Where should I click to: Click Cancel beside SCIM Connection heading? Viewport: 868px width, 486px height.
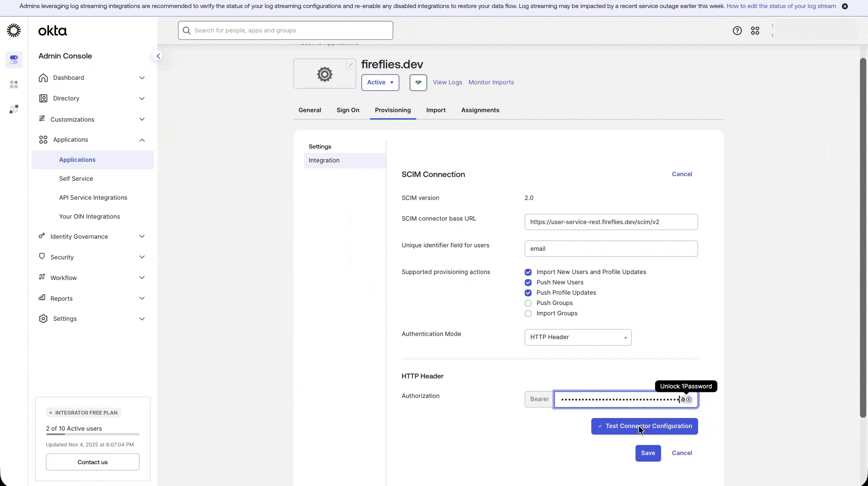click(682, 174)
